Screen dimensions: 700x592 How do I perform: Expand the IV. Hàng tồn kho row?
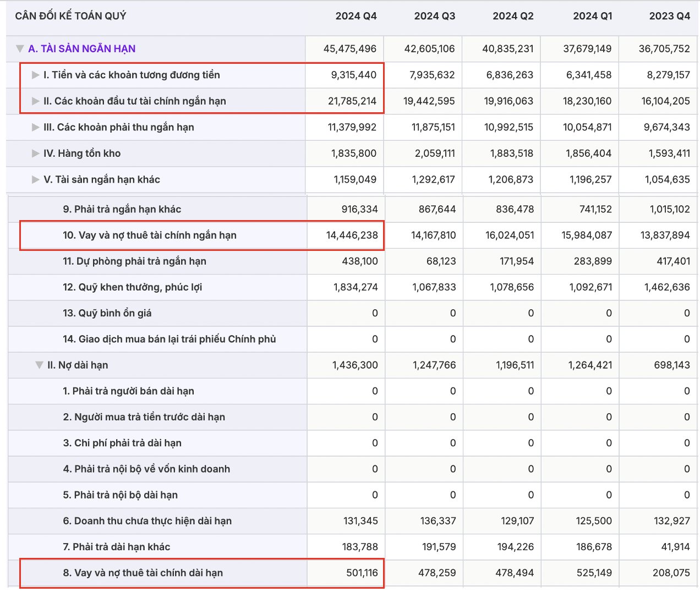[35, 154]
